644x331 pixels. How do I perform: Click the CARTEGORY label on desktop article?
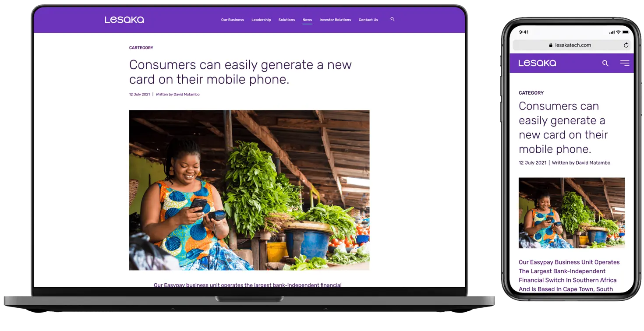point(141,48)
